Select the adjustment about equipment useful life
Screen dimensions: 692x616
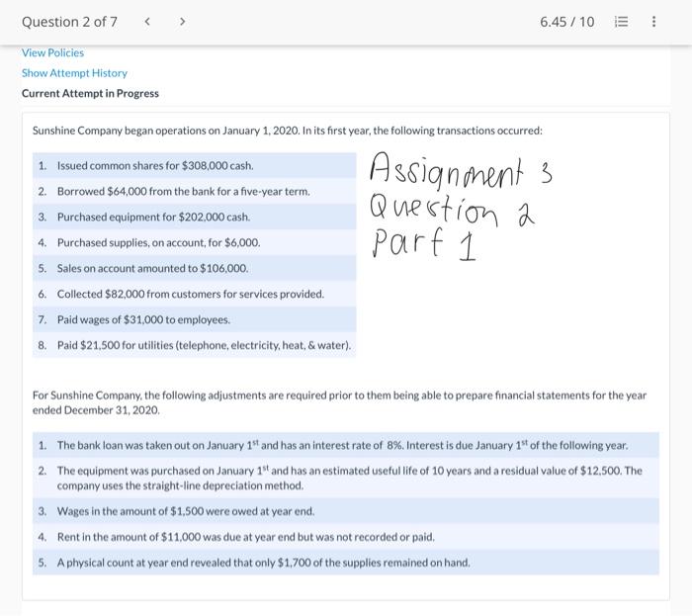pyautogui.click(x=346, y=478)
